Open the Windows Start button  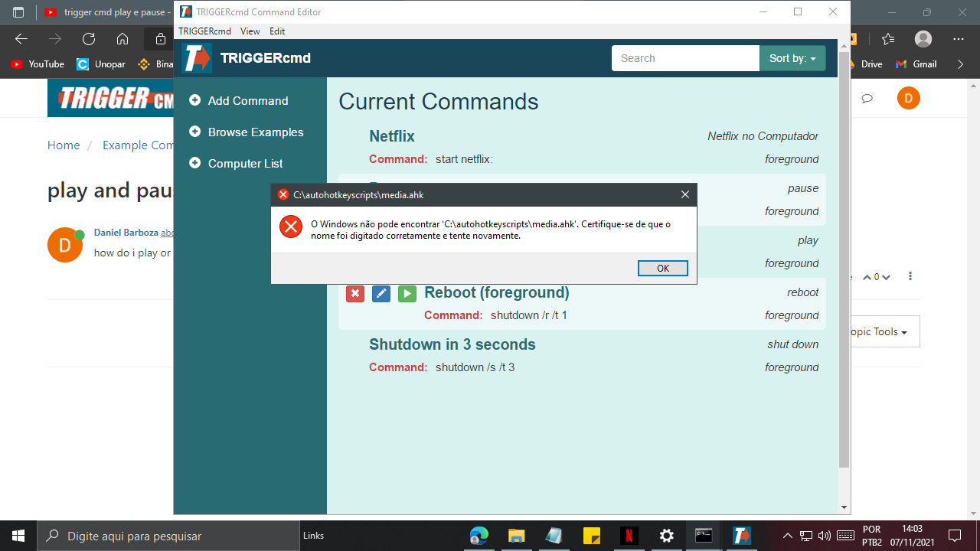(18, 536)
